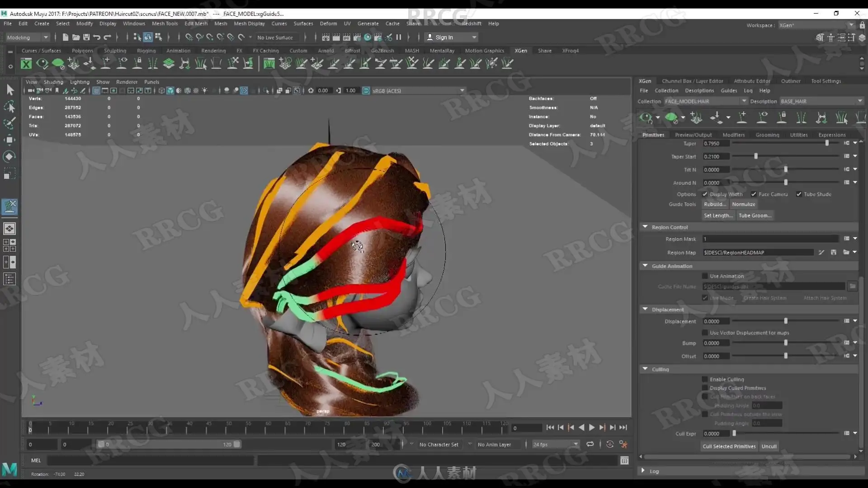868x488 pixels.
Task: Open the Modeling menu set dropdown
Action: coord(27,38)
